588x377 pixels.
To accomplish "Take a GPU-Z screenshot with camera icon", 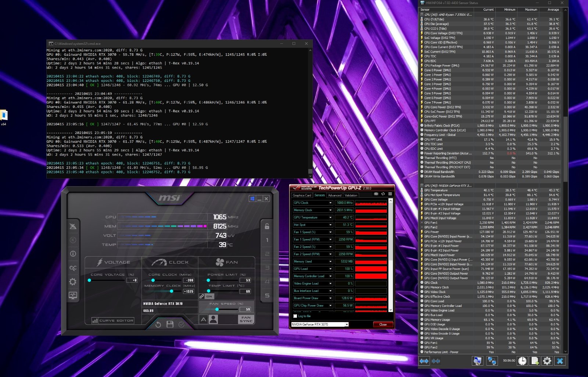I will point(376,194).
